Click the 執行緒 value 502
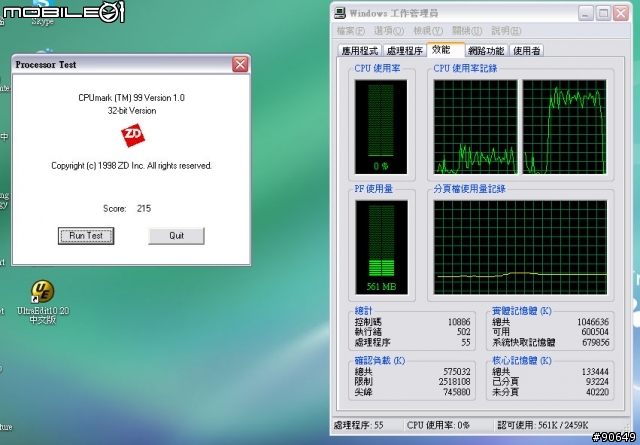640x445 pixels. pos(463,332)
